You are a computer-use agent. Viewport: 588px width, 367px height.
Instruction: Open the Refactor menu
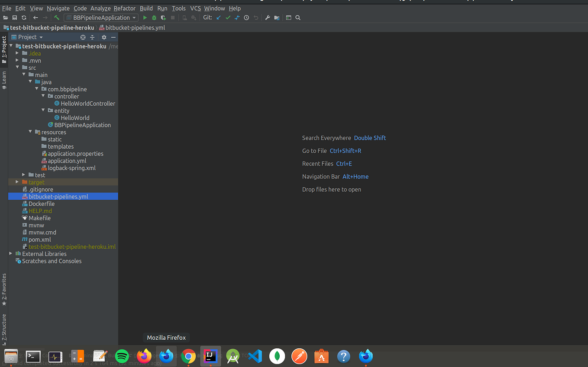click(125, 8)
